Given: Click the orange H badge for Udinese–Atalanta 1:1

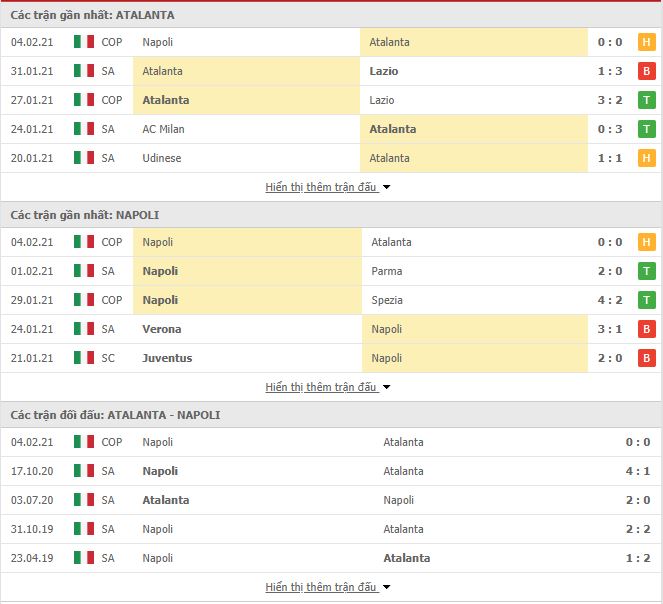Looking at the screenshot, I should coord(646,158).
